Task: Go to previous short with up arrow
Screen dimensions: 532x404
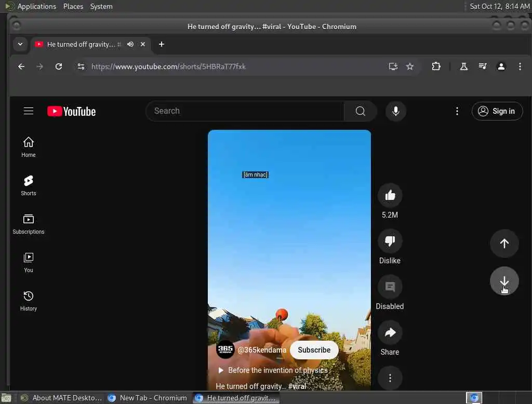Action: click(504, 243)
